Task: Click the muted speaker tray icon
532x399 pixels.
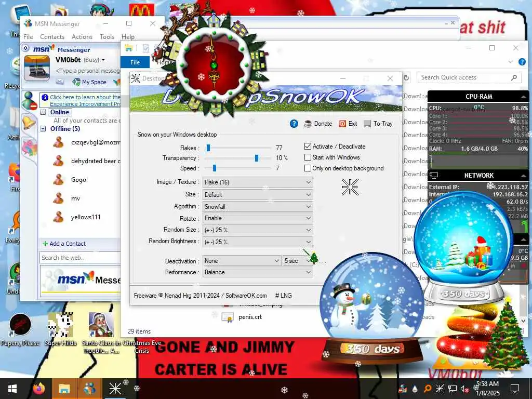Action: pyautogui.click(x=464, y=389)
